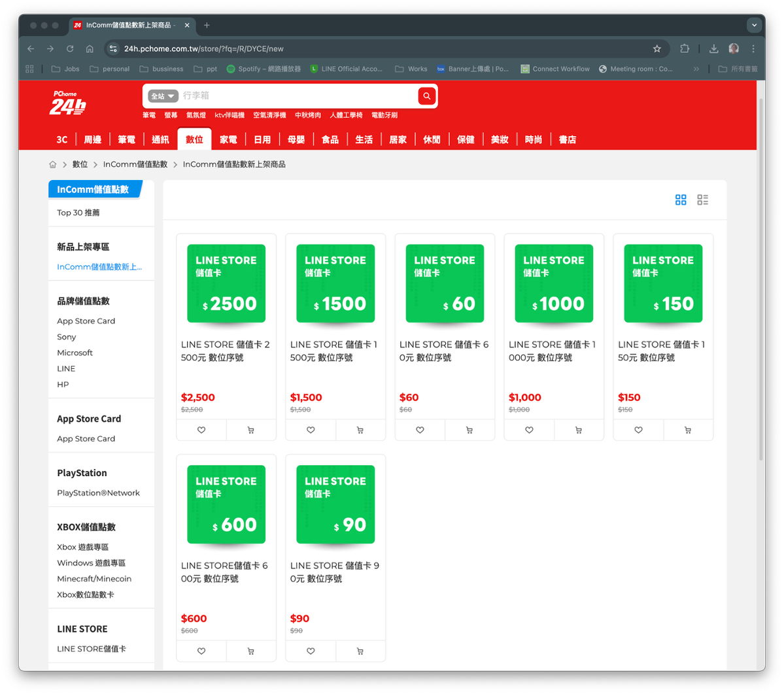Click the PChome 24h logo

pyautogui.click(x=67, y=103)
